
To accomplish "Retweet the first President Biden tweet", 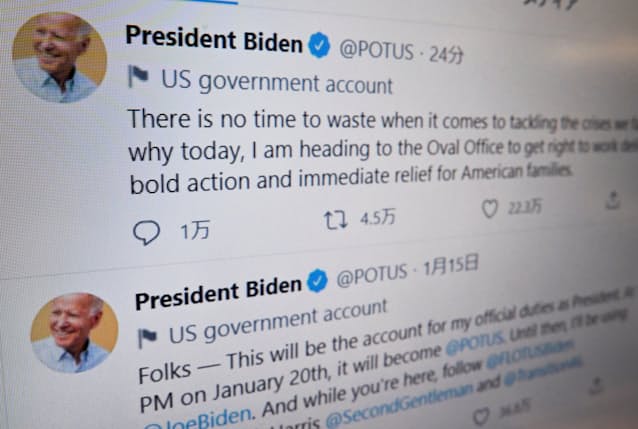I will pos(335,220).
